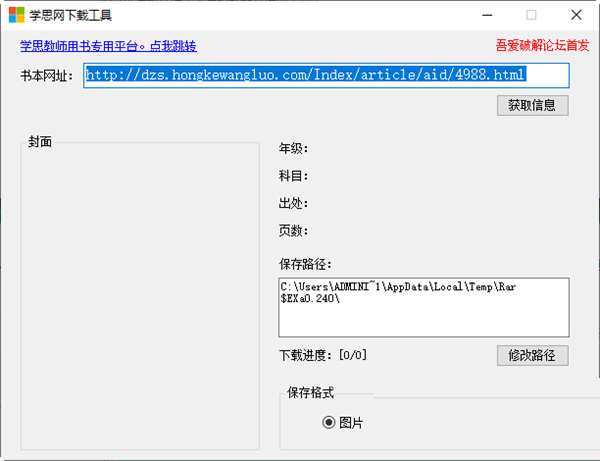Close the 学思网下载工具 window
The image size is (600, 461).
click(x=576, y=15)
